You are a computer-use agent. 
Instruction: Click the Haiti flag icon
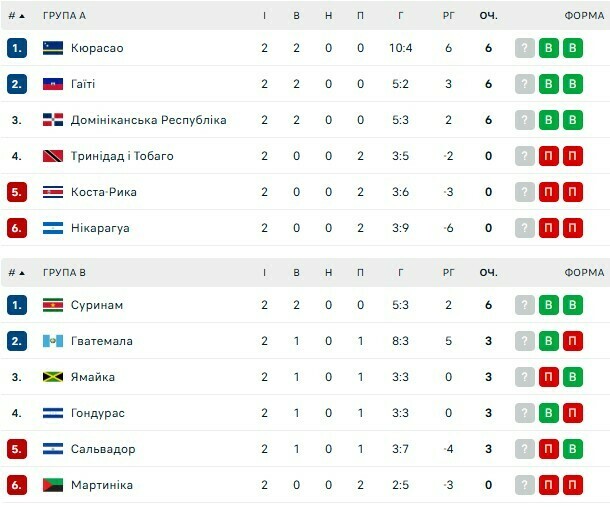click(x=53, y=84)
